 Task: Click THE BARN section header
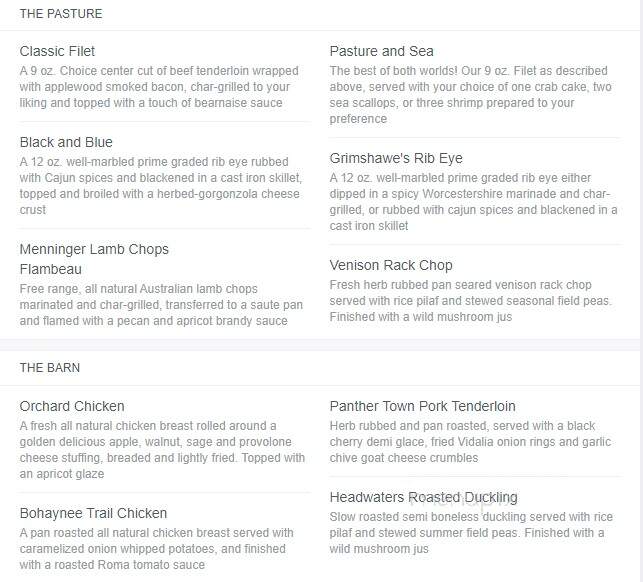tap(50, 368)
